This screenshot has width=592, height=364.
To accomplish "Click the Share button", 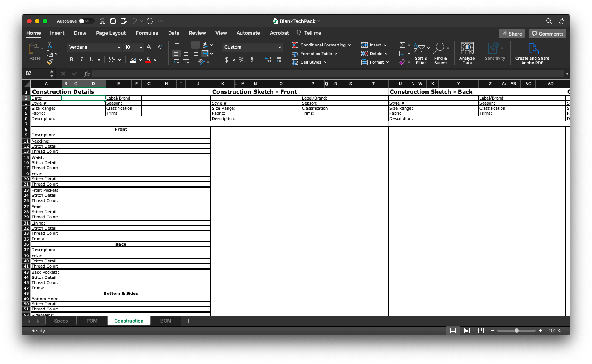I will pyautogui.click(x=511, y=34).
